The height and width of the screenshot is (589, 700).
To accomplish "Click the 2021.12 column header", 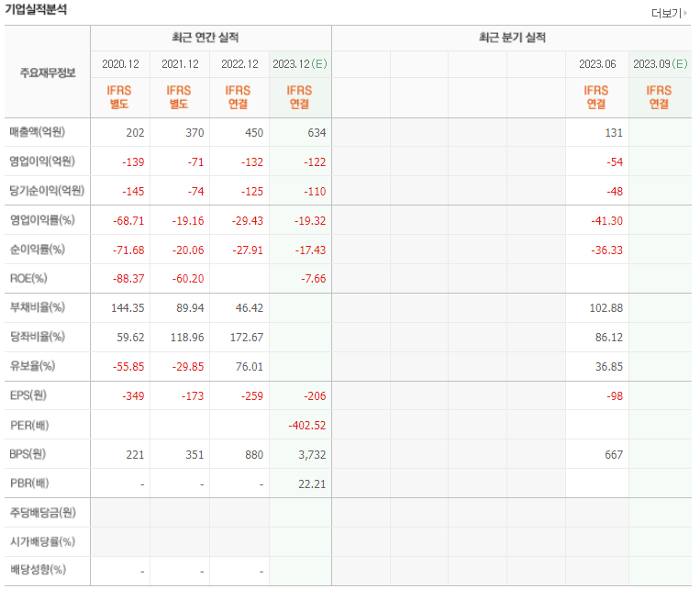I will [x=180, y=64].
